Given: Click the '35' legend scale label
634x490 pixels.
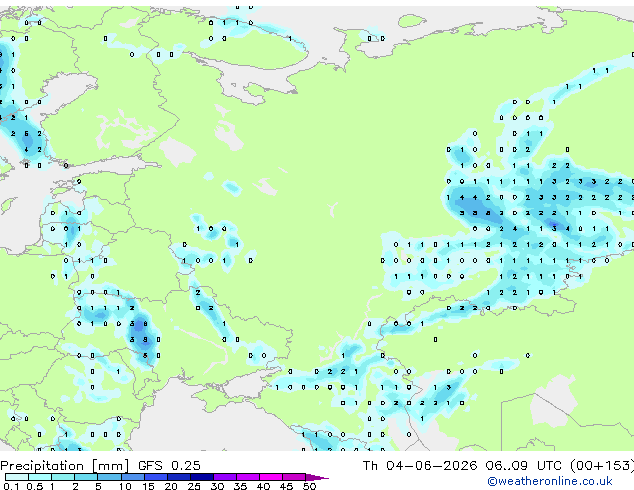Looking at the screenshot, I should (x=240, y=486).
